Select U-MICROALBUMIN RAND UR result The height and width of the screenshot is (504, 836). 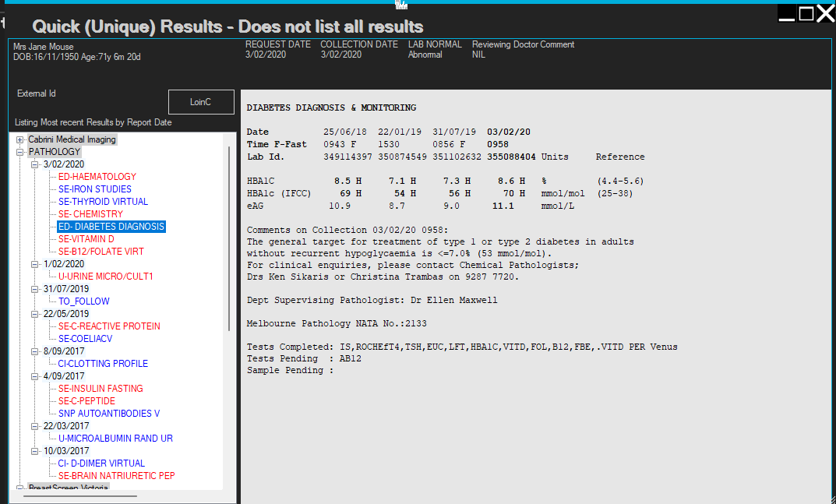click(115, 439)
